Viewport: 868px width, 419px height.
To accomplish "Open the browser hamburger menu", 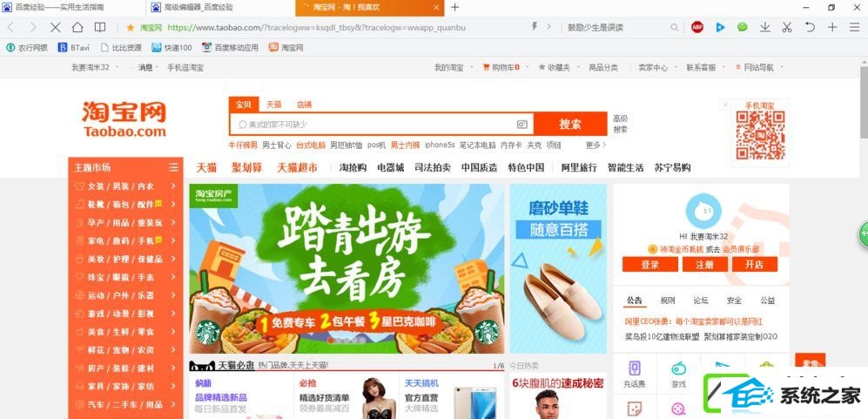I will pyautogui.click(x=854, y=27).
